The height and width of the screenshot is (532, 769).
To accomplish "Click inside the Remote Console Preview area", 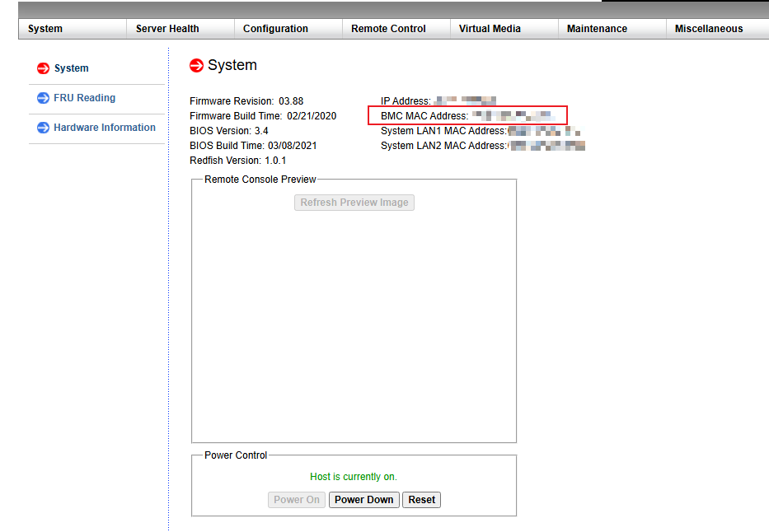I will pos(354,321).
